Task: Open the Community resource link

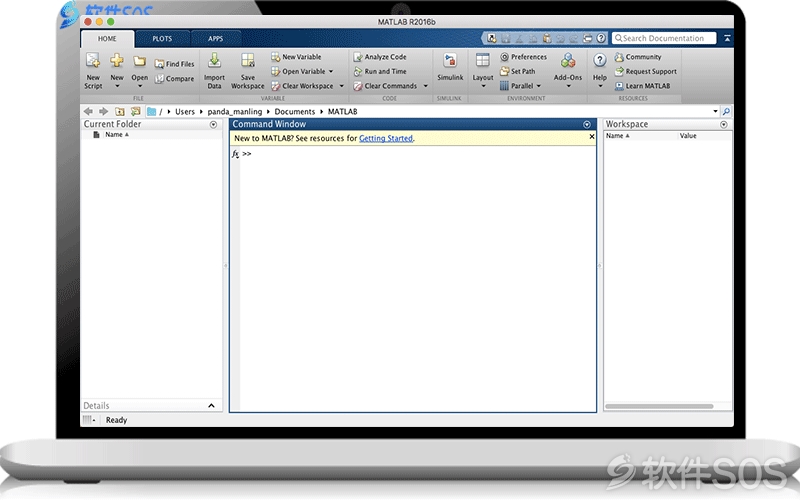Action: [x=638, y=57]
